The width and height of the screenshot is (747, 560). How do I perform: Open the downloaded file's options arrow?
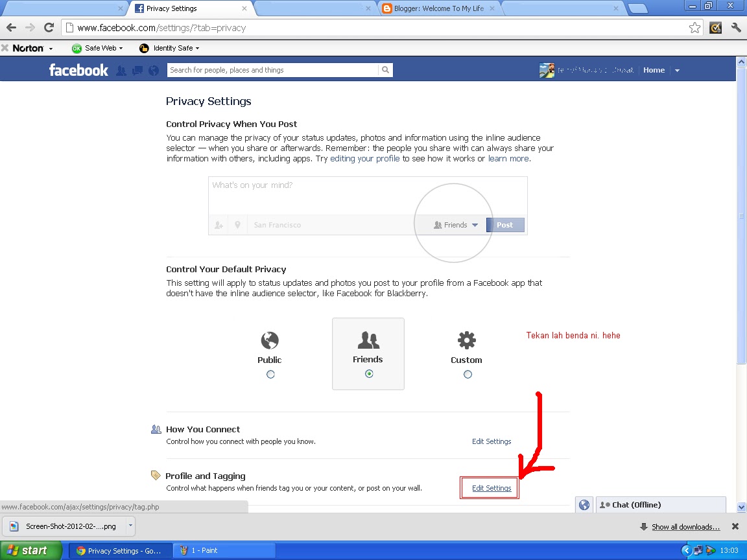click(x=130, y=526)
